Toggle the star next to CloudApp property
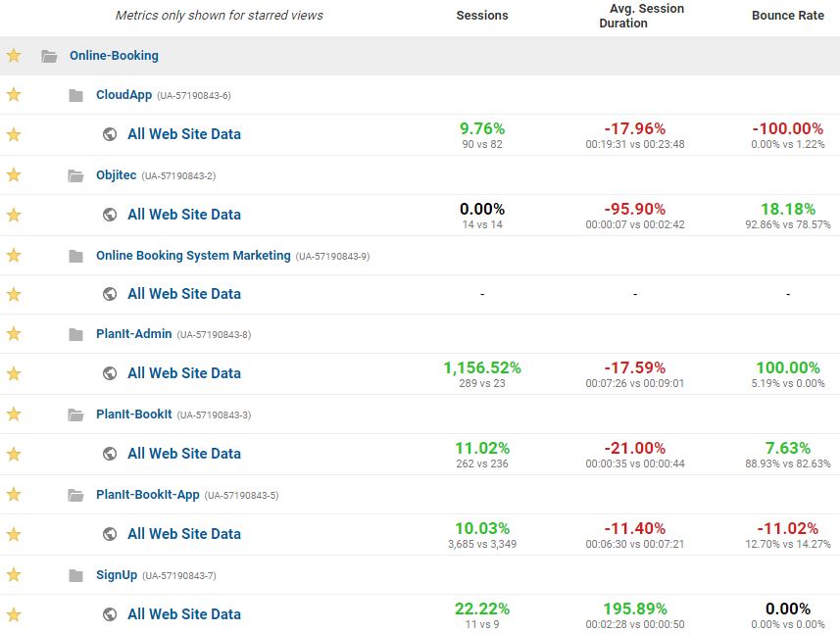 pyautogui.click(x=14, y=95)
